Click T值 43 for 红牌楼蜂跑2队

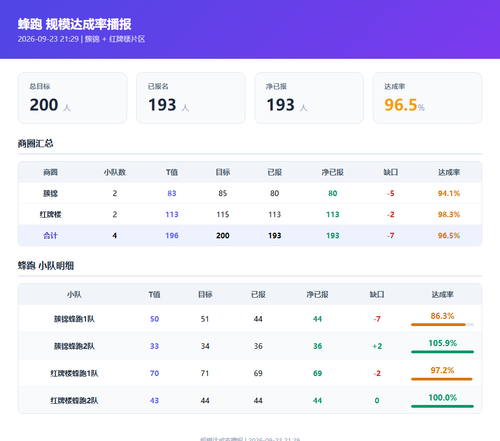[154, 401]
